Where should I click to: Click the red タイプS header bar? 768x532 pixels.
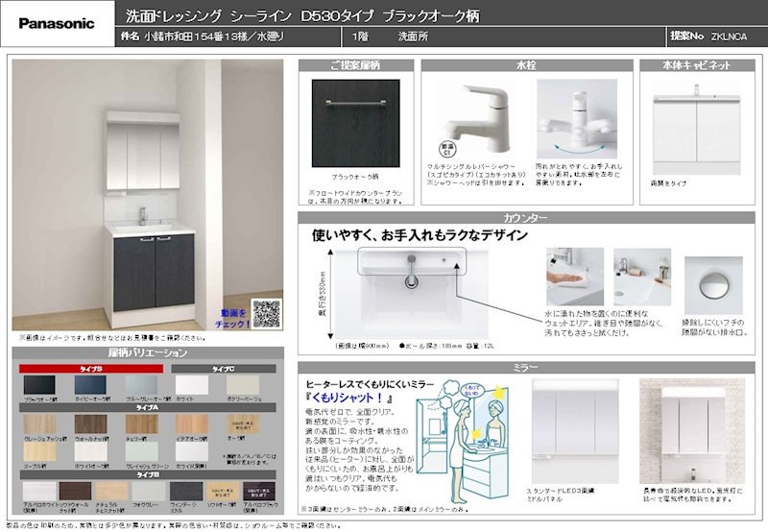tap(91, 369)
